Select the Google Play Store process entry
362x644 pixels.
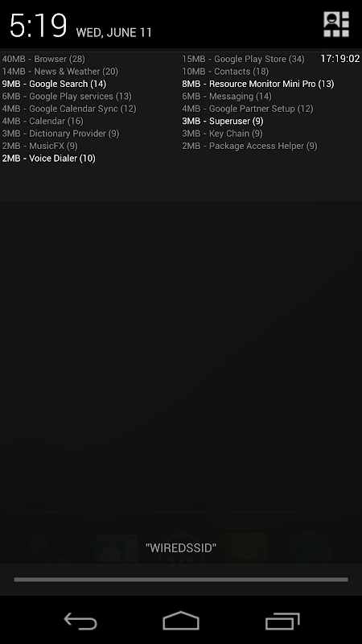243,59
